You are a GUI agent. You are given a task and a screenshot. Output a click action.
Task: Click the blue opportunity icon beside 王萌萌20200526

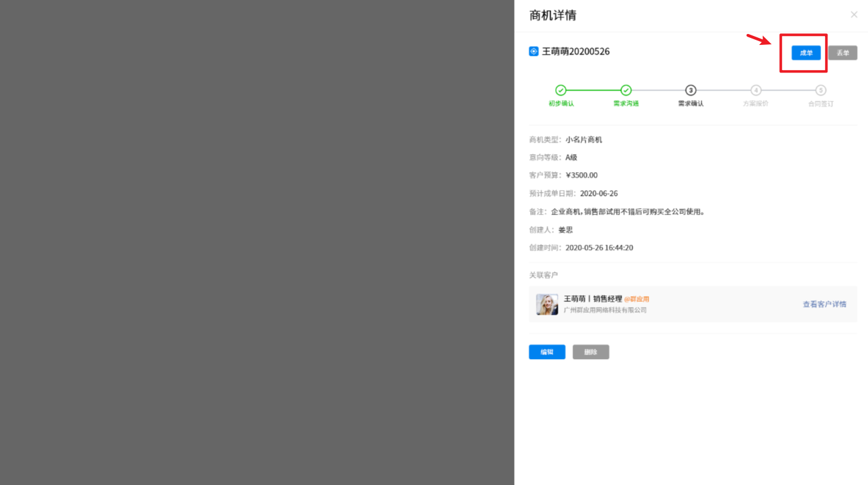pyautogui.click(x=533, y=51)
